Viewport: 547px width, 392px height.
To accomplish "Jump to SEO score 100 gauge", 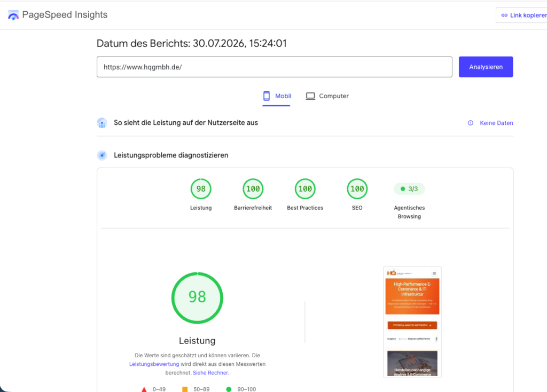I will (357, 189).
